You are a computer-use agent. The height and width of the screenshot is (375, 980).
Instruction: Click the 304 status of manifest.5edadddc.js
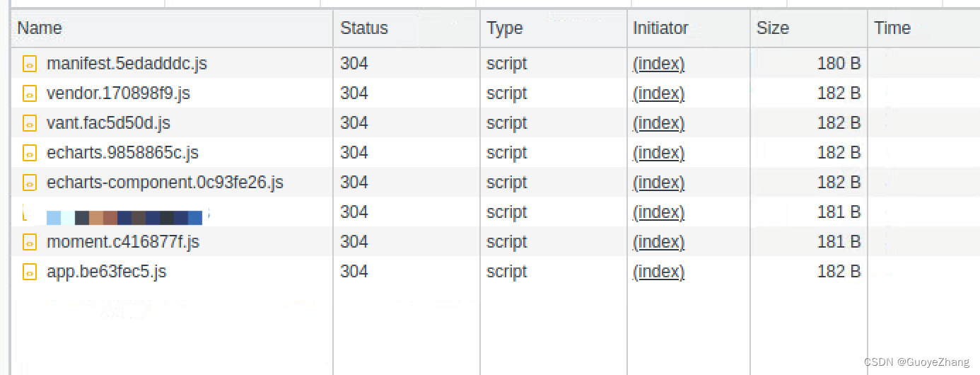pyautogui.click(x=354, y=64)
